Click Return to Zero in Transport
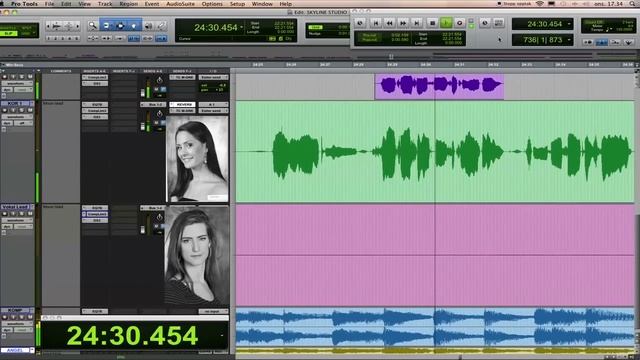This screenshot has height=360, width=640. click(x=376, y=23)
